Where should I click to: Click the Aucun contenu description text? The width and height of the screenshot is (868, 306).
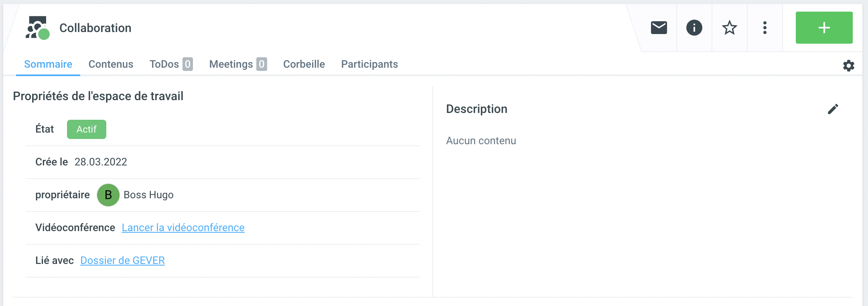481,141
